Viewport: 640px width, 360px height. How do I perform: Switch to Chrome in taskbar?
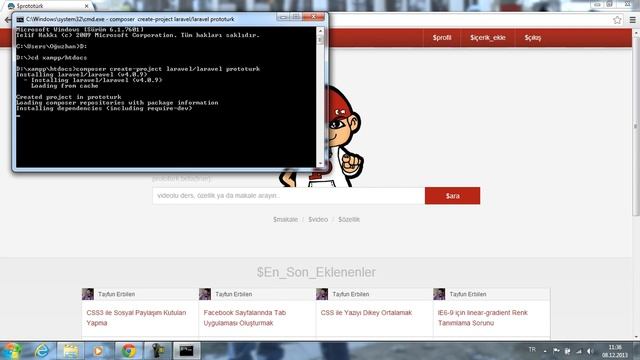[x=129, y=351]
